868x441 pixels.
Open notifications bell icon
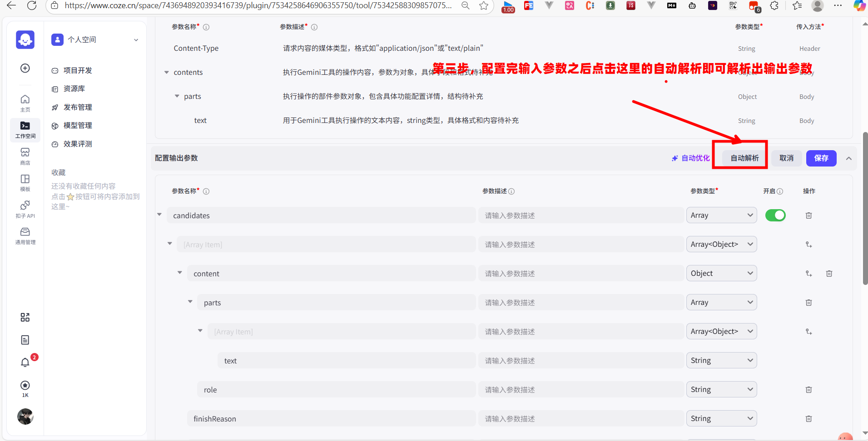coord(25,362)
